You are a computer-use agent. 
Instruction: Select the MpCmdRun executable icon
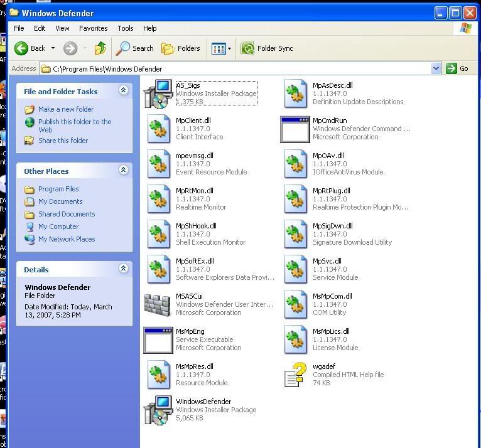click(295, 129)
